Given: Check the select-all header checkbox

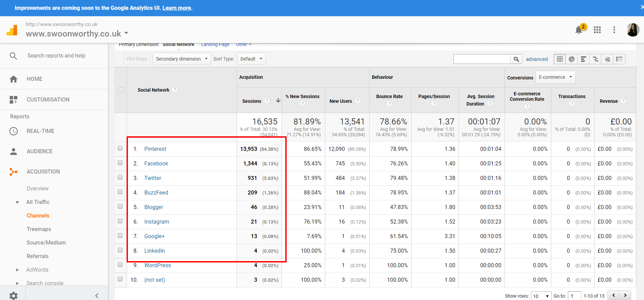Looking at the screenshot, I should point(121,90).
